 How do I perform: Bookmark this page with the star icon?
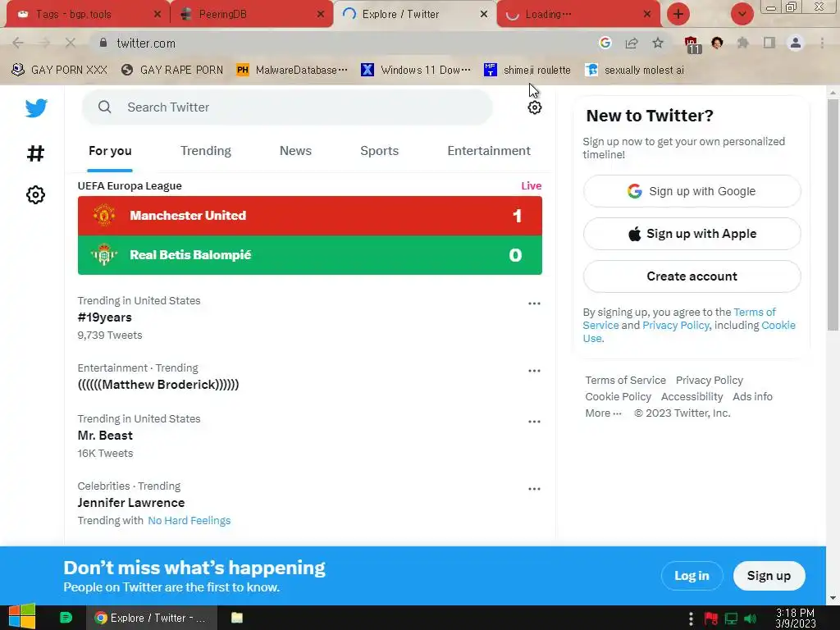tap(658, 43)
